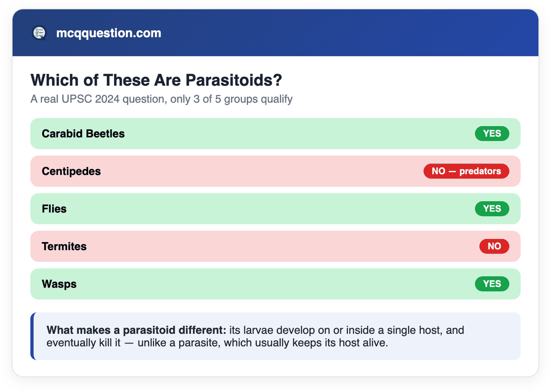This screenshot has width=551, height=392.
Task: Click the Wasps text label
Action: (x=59, y=284)
